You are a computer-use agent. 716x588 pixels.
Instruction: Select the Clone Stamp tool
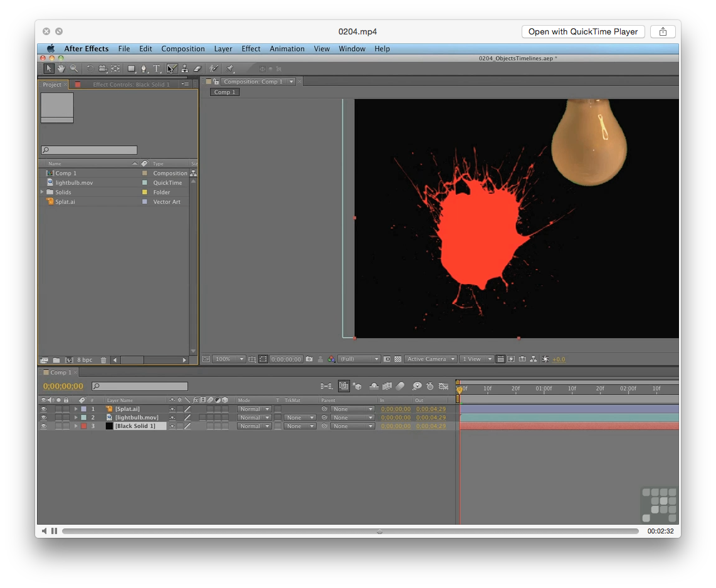point(184,68)
